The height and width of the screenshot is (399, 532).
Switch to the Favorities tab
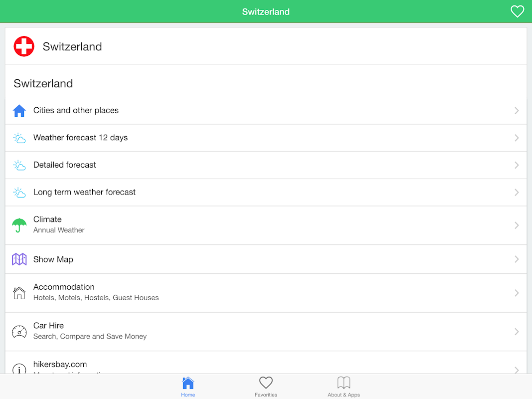coord(266,387)
